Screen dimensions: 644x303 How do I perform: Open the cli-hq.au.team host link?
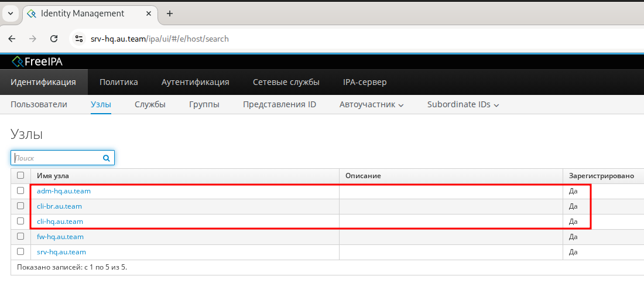click(x=60, y=222)
